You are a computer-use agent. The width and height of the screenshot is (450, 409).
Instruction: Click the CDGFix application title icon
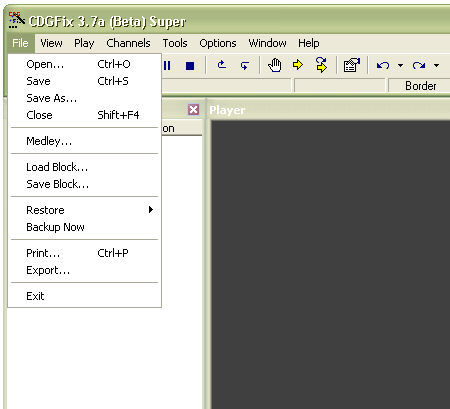pos(17,20)
